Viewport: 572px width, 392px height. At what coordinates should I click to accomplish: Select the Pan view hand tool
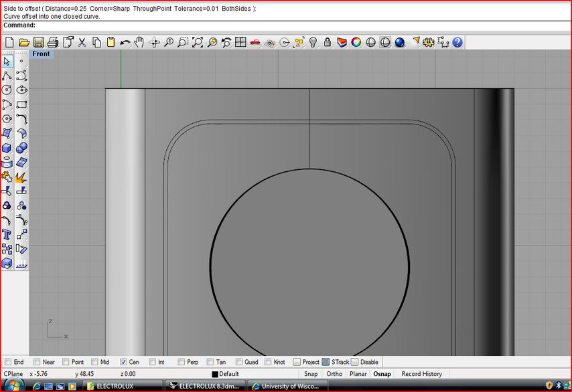pos(139,42)
